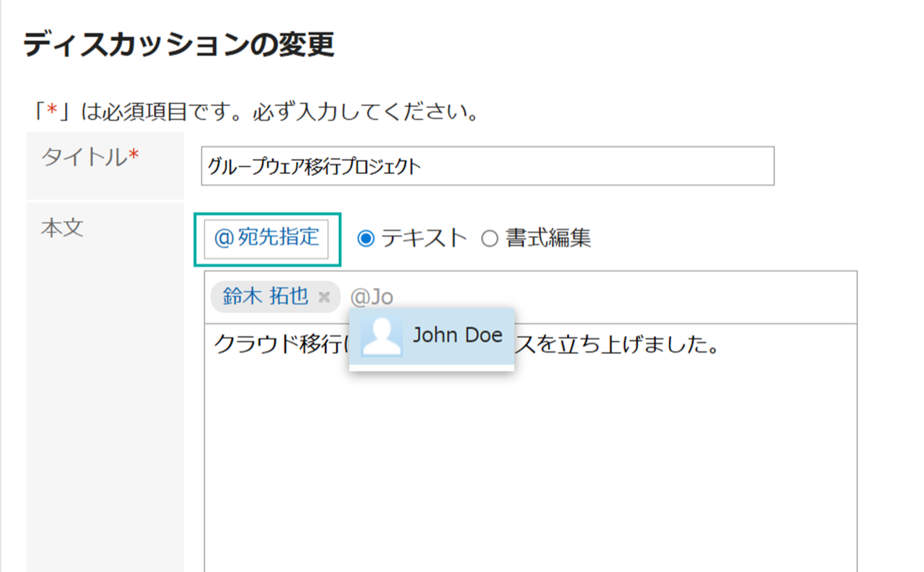
Task: Open the @宛先指定 recipient picker
Action: click(267, 238)
